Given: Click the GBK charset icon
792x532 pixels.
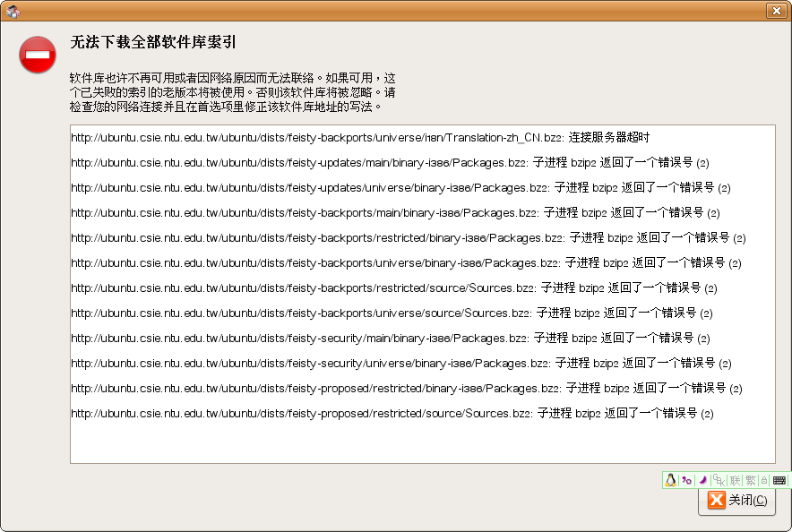Looking at the screenshot, I should coord(719,480).
